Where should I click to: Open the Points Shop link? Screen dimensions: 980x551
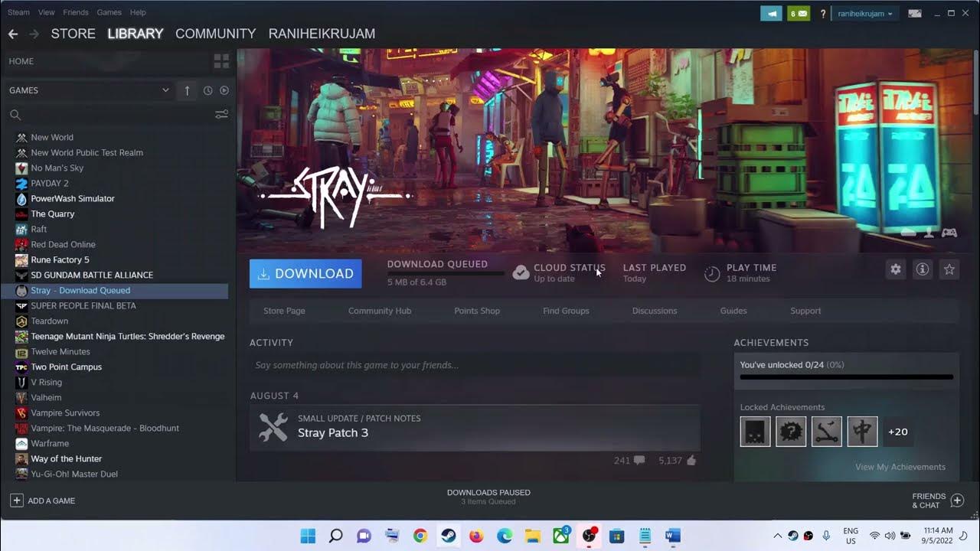tap(477, 311)
